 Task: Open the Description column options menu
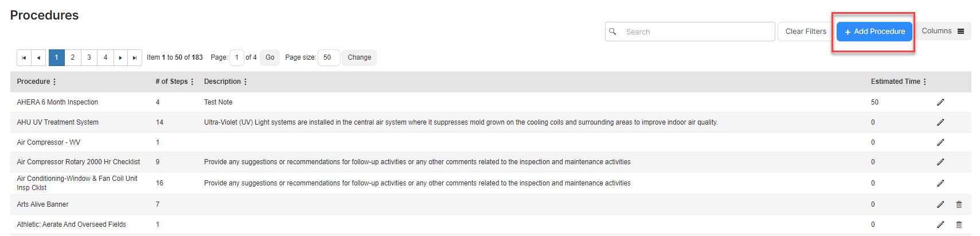coord(245,82)
